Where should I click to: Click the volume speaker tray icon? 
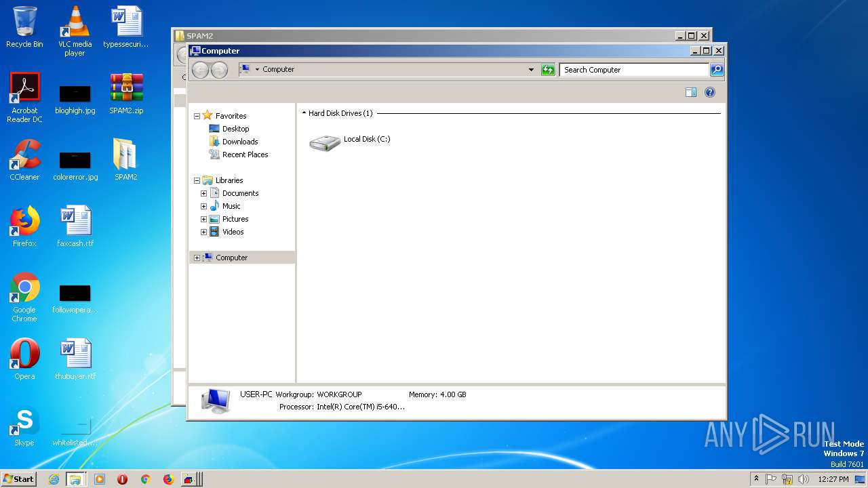coord(804,479)
